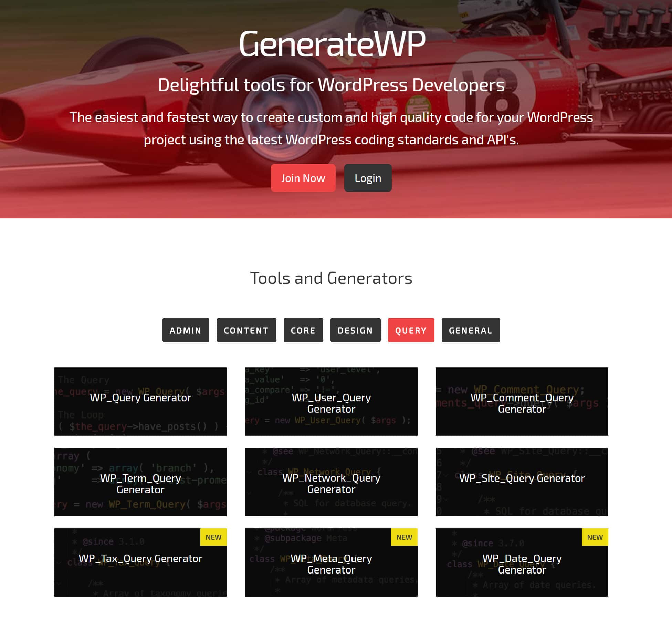672x619 pixels.
Task: Switch to the CORE category tab
Action: tap(303, 330)
